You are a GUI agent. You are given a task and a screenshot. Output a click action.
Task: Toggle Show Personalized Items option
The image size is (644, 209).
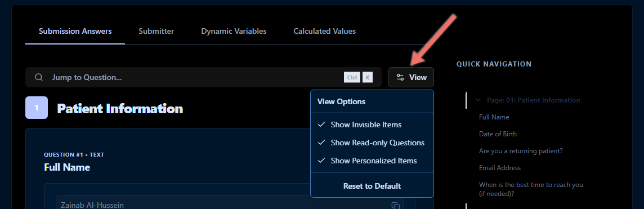(x=372, y=161)
